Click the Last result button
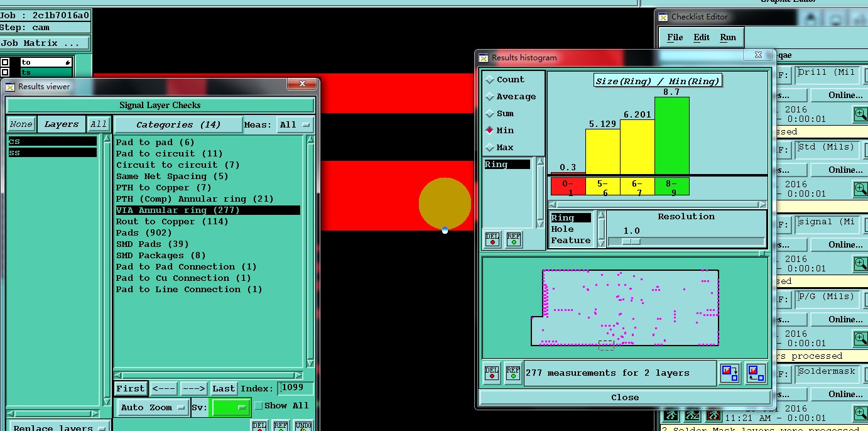 click(x=223, y=388)
